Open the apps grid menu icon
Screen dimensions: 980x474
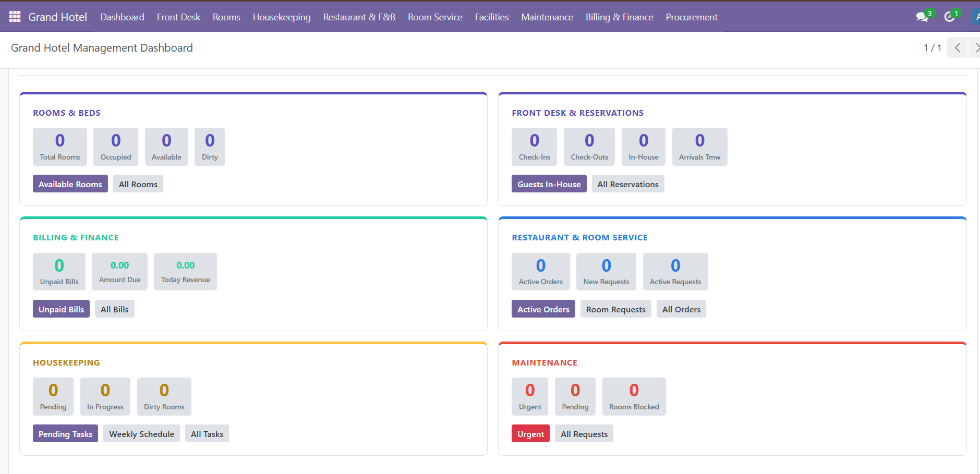coord(15,17)
